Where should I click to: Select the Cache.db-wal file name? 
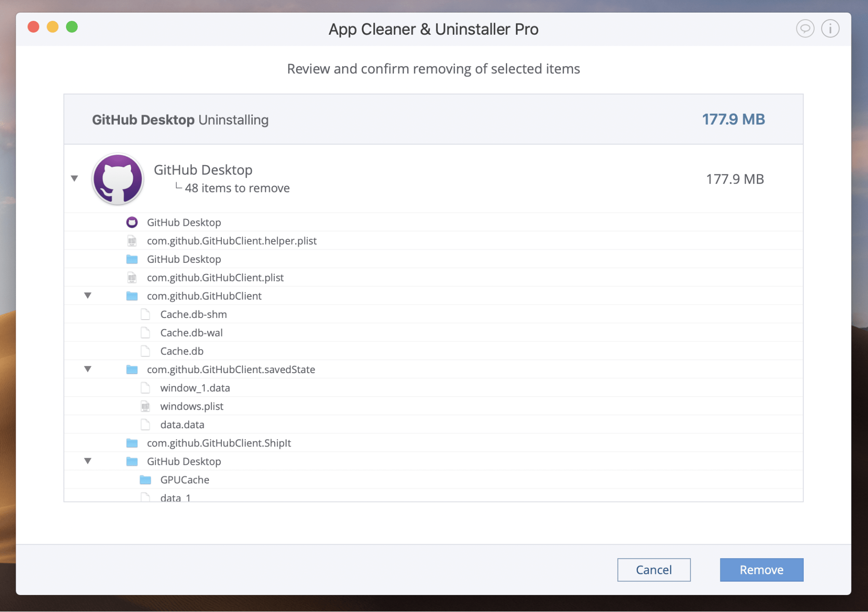coord(191,333)
